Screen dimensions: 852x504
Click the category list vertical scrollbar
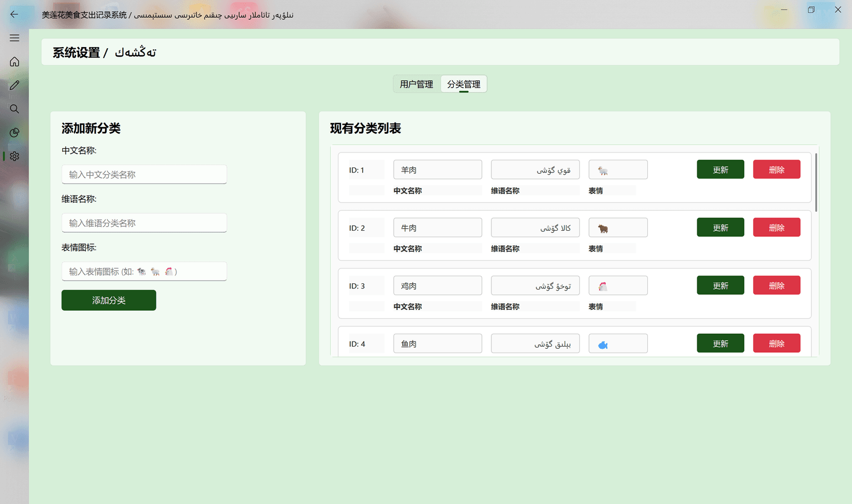(x=816, y=183)
